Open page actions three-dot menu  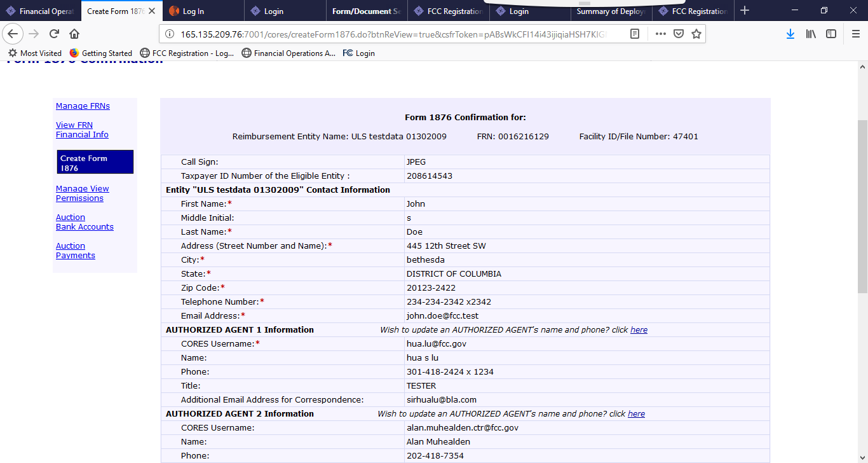point(661,34)
